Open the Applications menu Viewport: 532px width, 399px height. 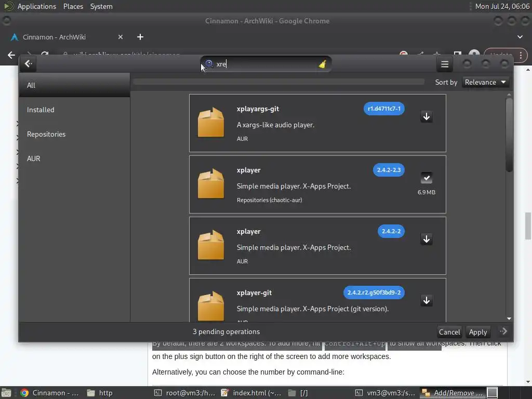(37, 6)
